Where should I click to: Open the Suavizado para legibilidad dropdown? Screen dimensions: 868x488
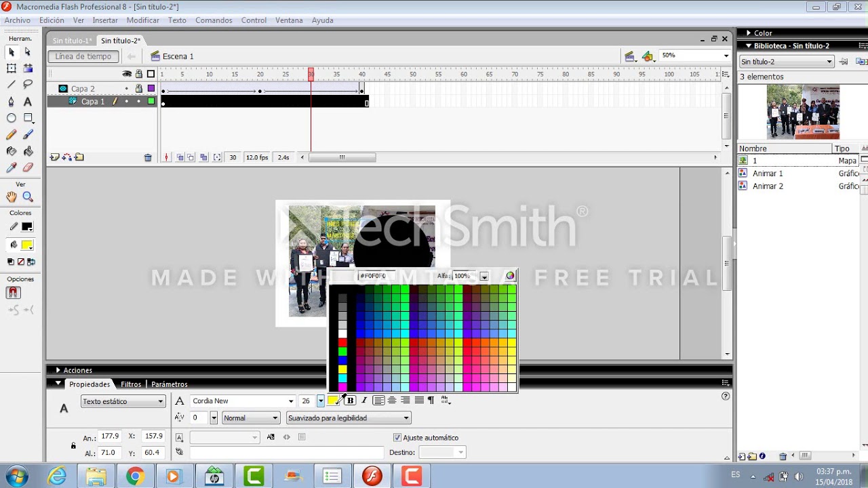click(x=349, y=418)
